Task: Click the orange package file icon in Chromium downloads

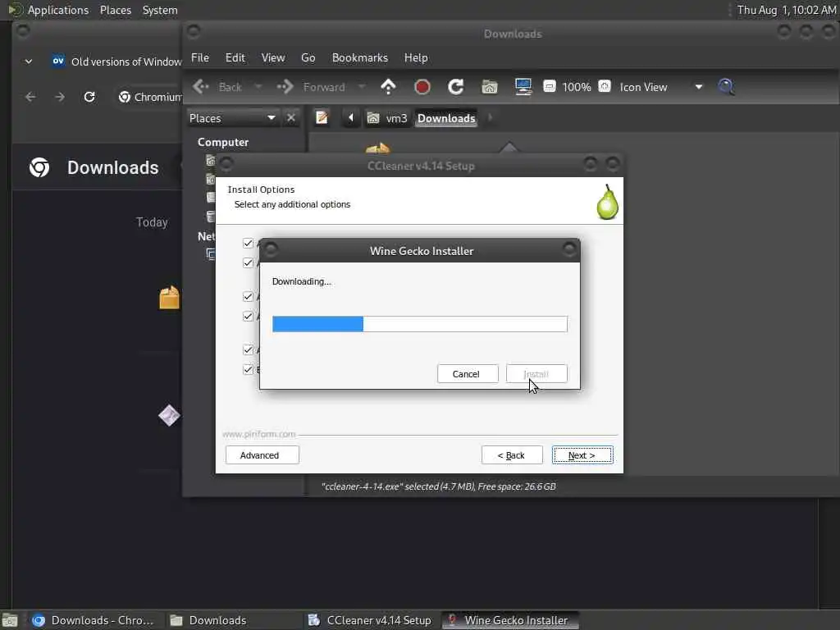Action: (169, 298)
